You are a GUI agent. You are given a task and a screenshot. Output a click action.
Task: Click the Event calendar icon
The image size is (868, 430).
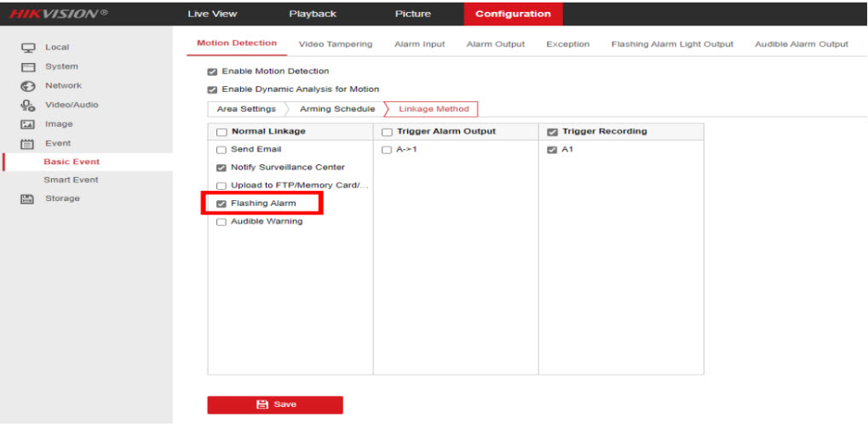pos(28,144)
